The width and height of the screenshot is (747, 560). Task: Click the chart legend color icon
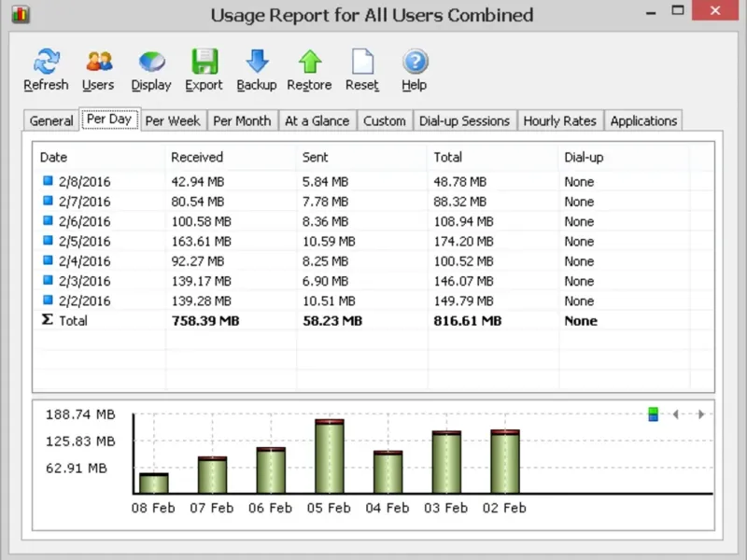click(653, 414)
